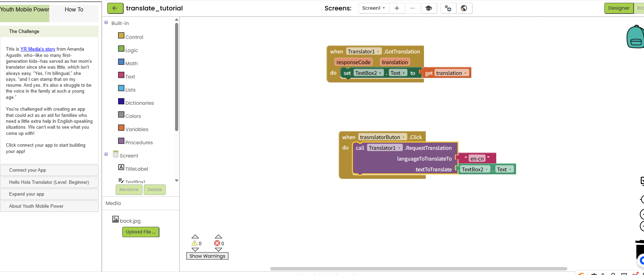Image resolution: width=644 pixels, height=275 pixels.
Task: Click the green back arrow button
Action: [115, 8]
